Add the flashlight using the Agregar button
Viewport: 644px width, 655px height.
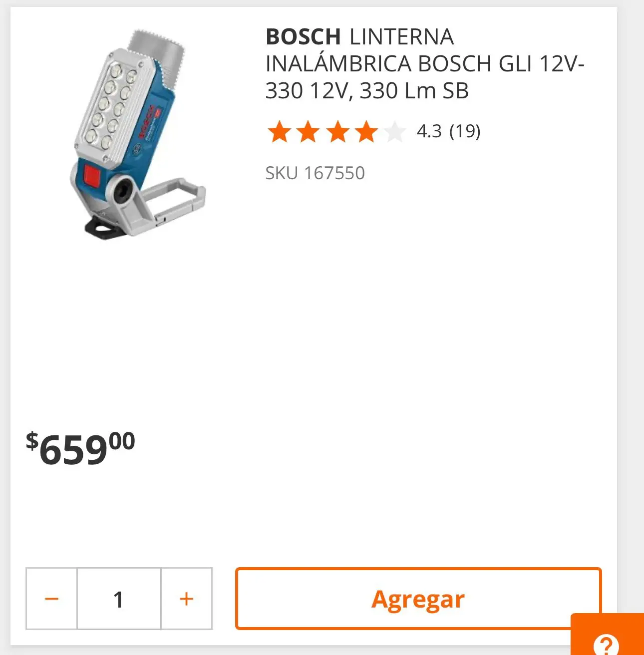pos(418,598)
